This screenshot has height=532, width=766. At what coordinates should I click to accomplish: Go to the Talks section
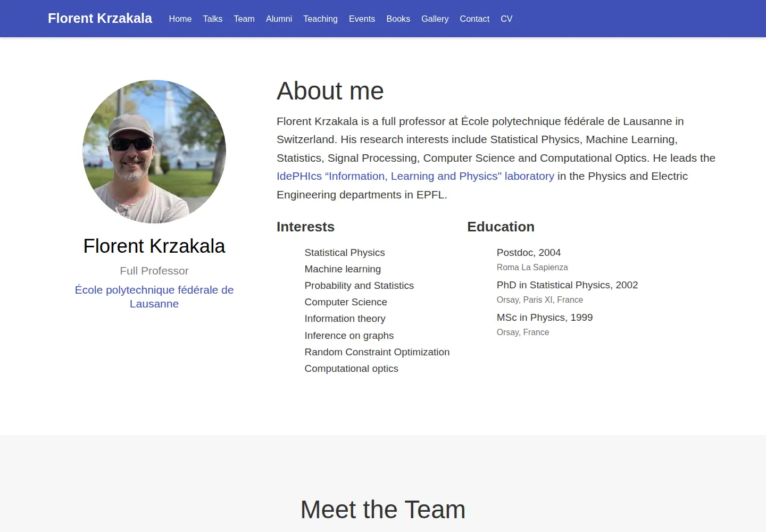[x=213, y=19]
